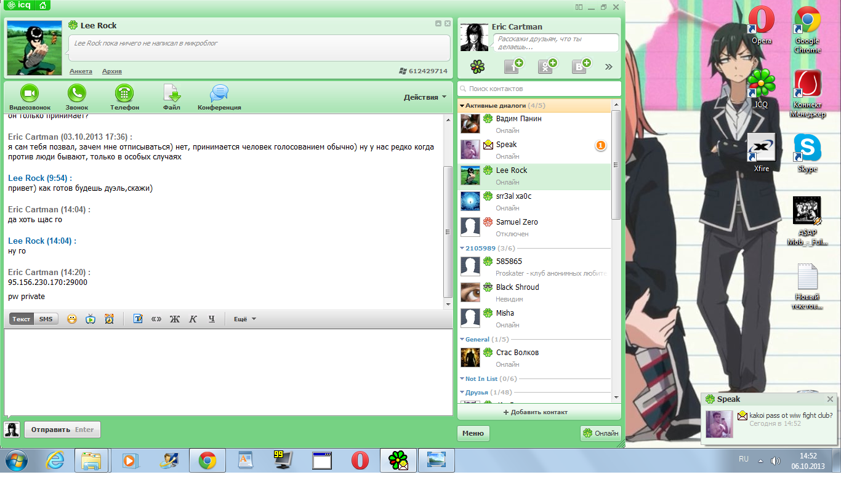
Task: Click the contact list scrollbar
Action: 616,165
